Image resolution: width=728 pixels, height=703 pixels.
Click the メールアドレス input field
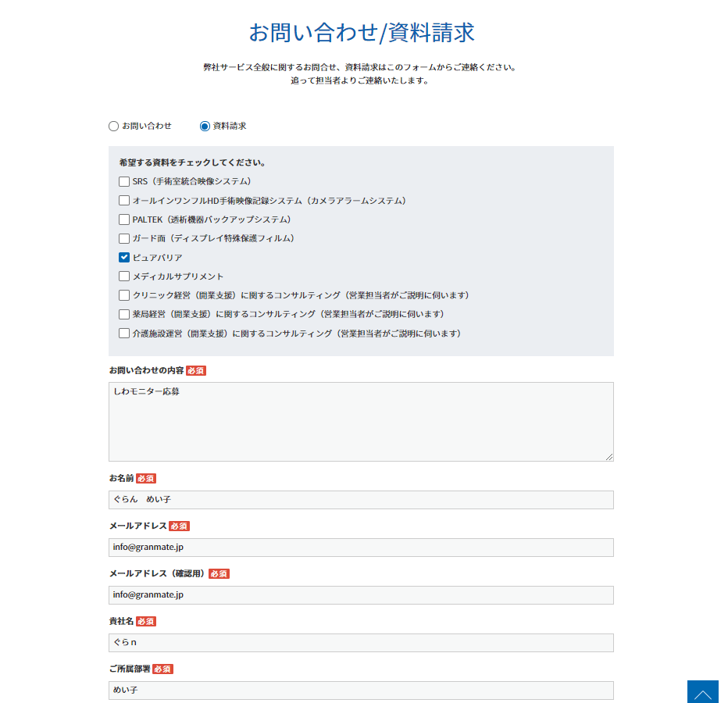pyautogui.click(x=361, y=548)
